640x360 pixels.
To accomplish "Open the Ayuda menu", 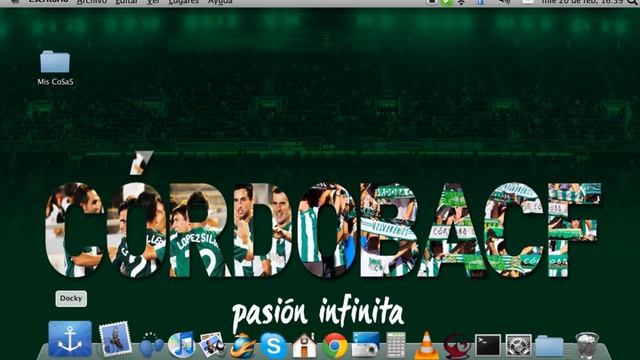I will (220, 2).
